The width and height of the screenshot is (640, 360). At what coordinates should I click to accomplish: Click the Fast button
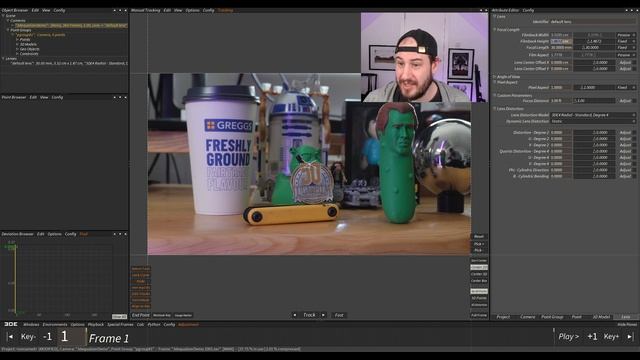tap(339, 315)
